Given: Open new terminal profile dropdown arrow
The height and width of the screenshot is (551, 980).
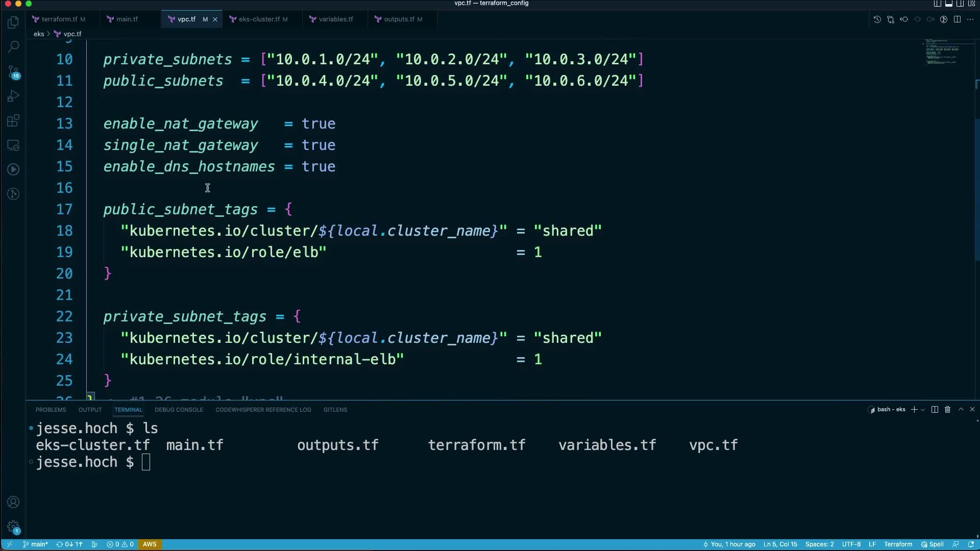Looking at the screenshot, I should [923, 410].
